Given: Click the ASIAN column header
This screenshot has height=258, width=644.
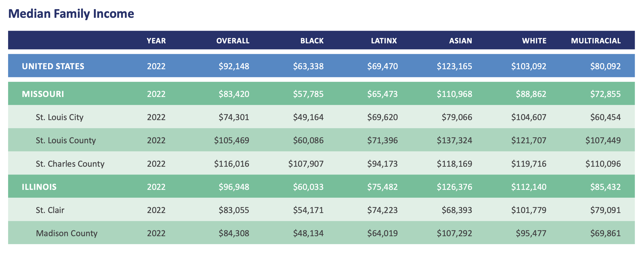Looking at the screenshot, I should pos(460,41).
